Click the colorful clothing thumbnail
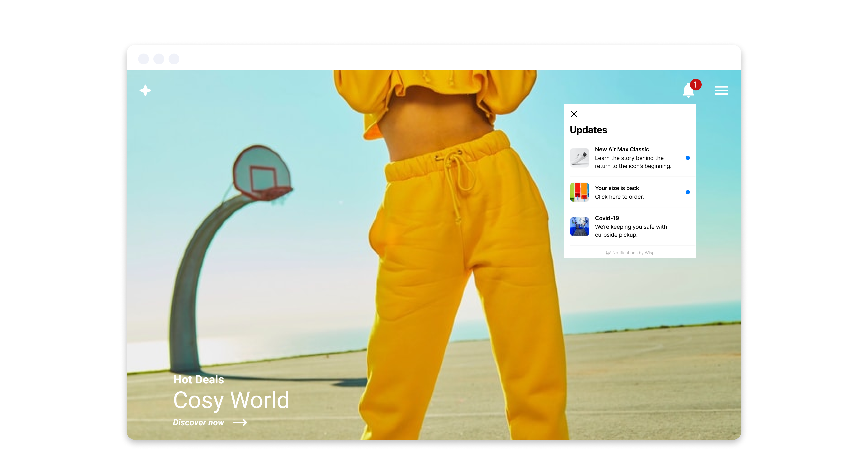Image resolution: width=868 pixels, height=463 pixels. click(580, 192)
